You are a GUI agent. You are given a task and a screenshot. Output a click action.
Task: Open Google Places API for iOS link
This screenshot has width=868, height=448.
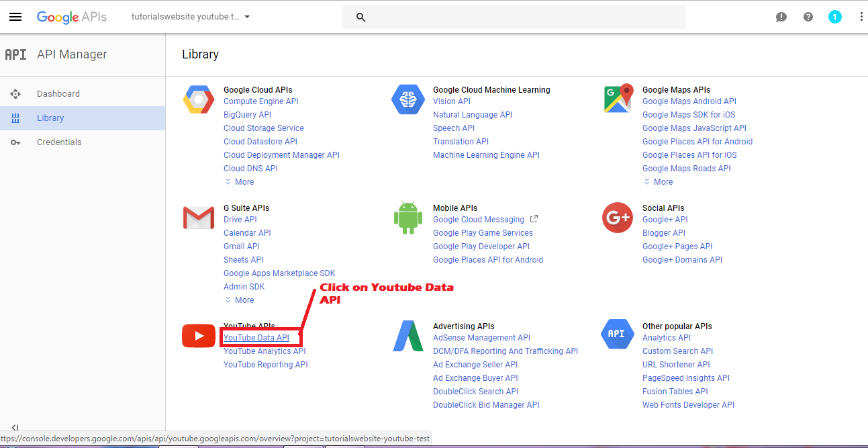tap(689, 155)
